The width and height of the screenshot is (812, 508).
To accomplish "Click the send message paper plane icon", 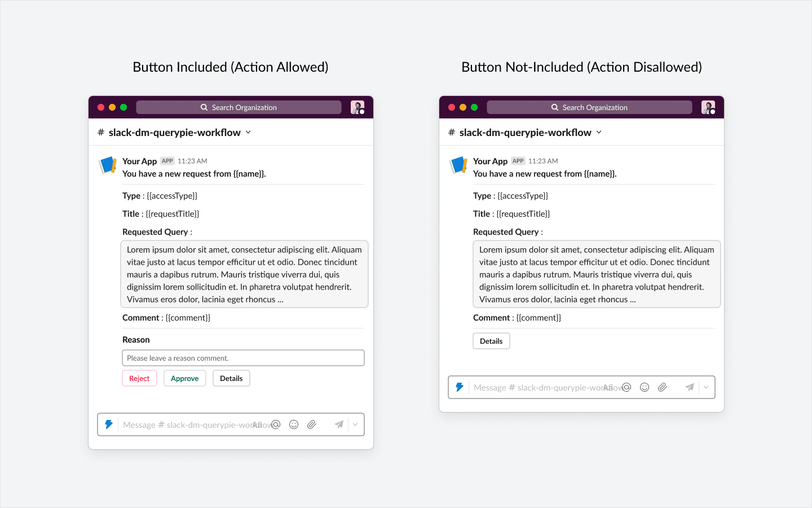I will [339, 424].
